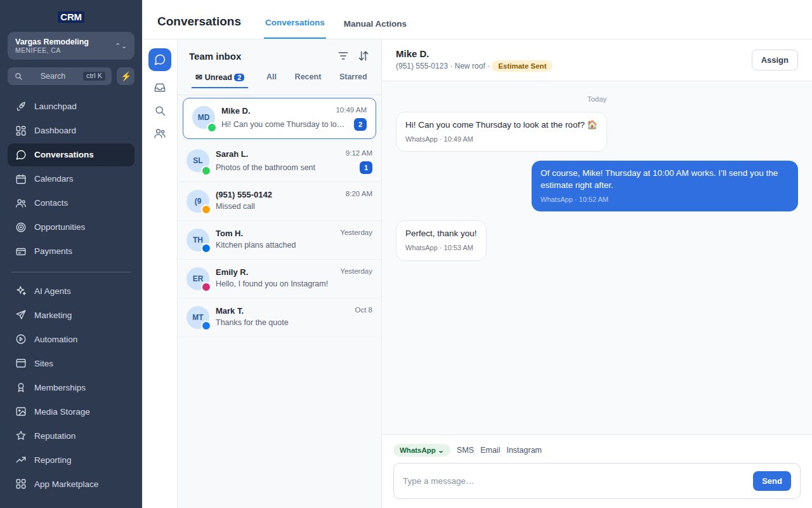
Task: Select the Unread inbox tab
Action: tap(219, 77)
